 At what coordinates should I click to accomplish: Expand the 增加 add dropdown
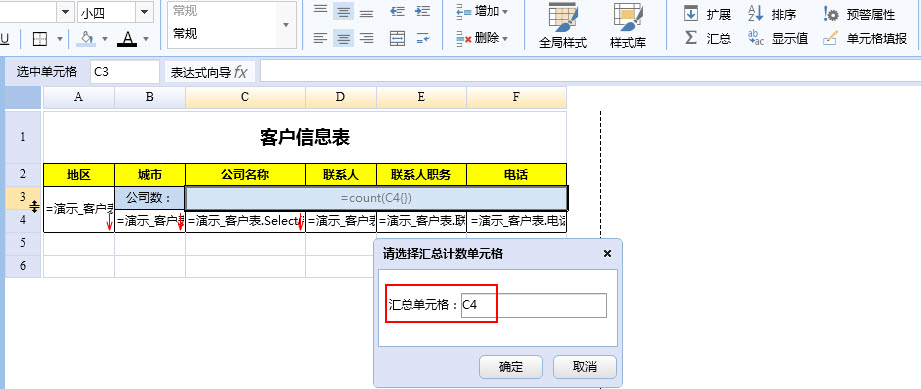(482, 11)
